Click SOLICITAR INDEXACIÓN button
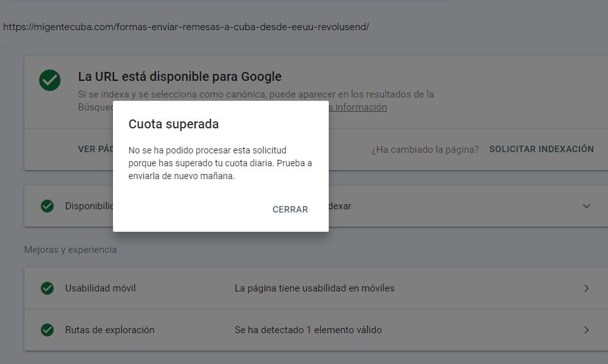Screen dimensions: 608x364 coord(541,149)
